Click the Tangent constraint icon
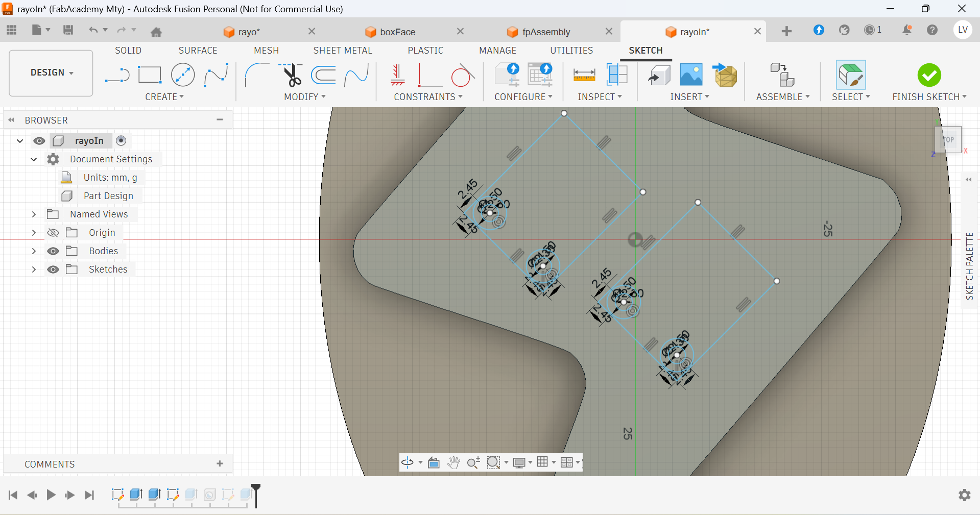The width and height of the screenshot is (980, 515). point(463,75)
